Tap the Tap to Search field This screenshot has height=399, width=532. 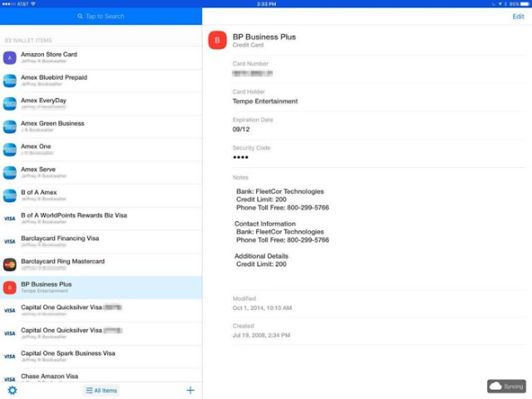click(101, 17)
